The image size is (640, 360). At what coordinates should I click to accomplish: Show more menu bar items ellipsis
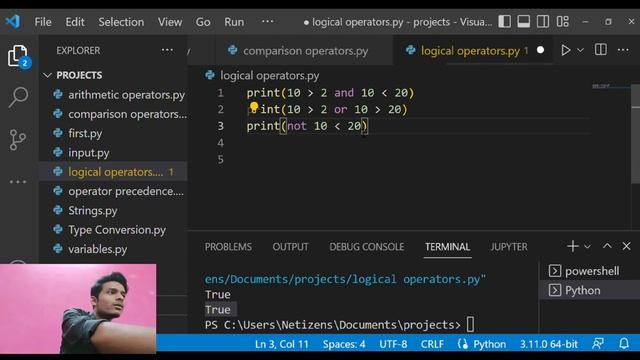pyautogui.click(x=267, y=21)
